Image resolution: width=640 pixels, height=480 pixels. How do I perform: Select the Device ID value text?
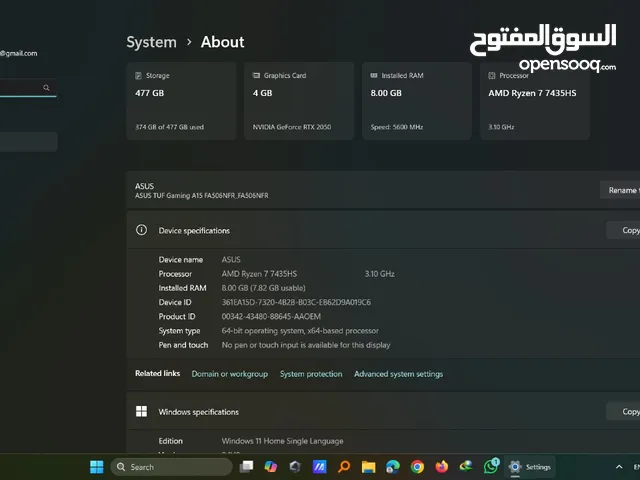click(296, 302)
